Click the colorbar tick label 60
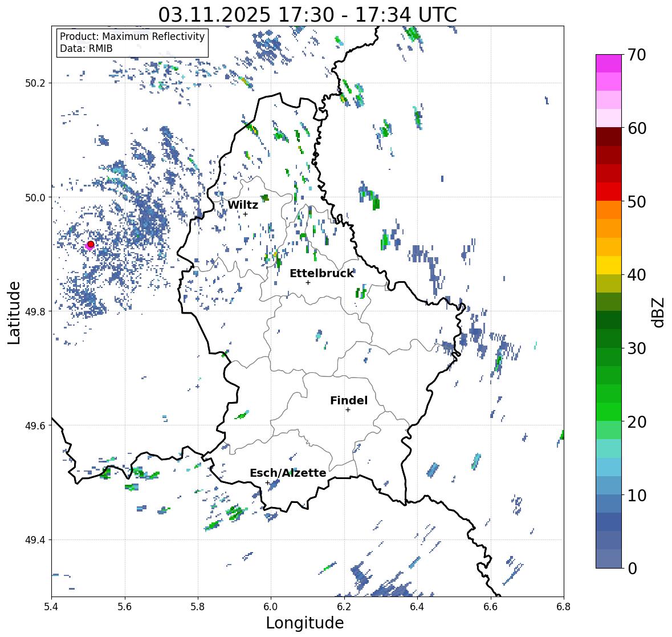The width and height of the screenshot is (672, 637). [637, 128]
